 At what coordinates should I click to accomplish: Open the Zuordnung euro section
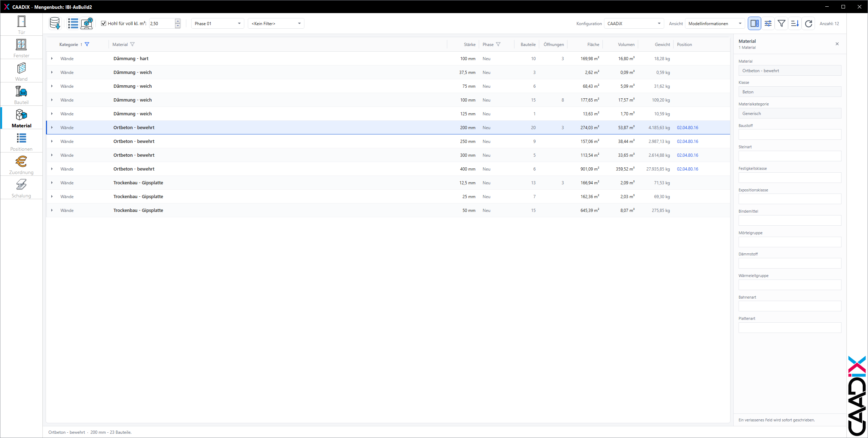21,165
